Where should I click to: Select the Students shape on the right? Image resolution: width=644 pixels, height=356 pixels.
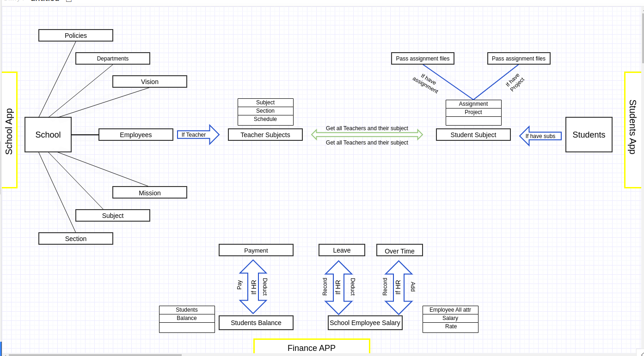588,134
